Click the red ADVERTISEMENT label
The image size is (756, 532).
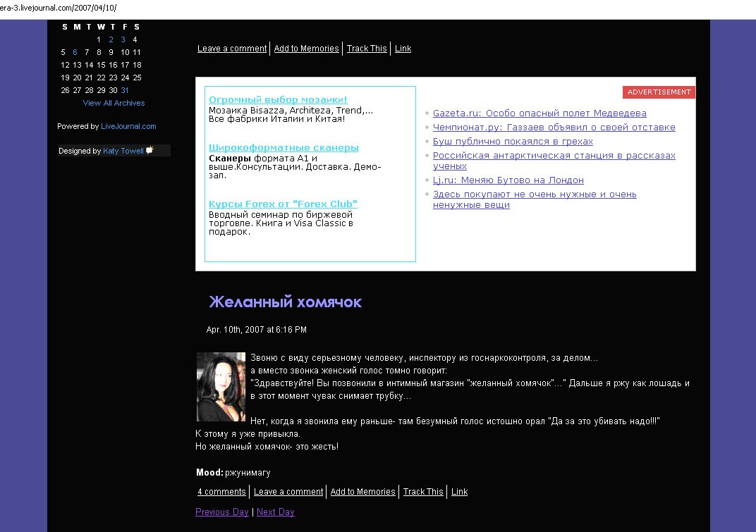[659, 92]
